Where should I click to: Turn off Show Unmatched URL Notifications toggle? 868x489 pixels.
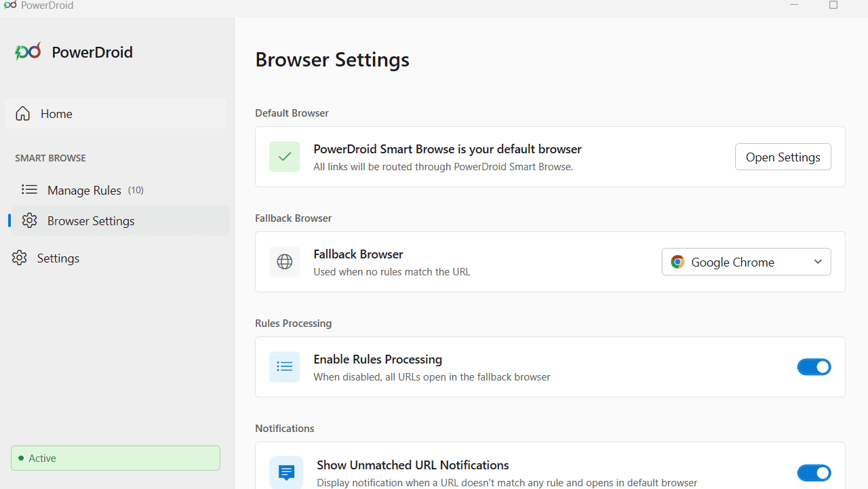tap(814, 473)
